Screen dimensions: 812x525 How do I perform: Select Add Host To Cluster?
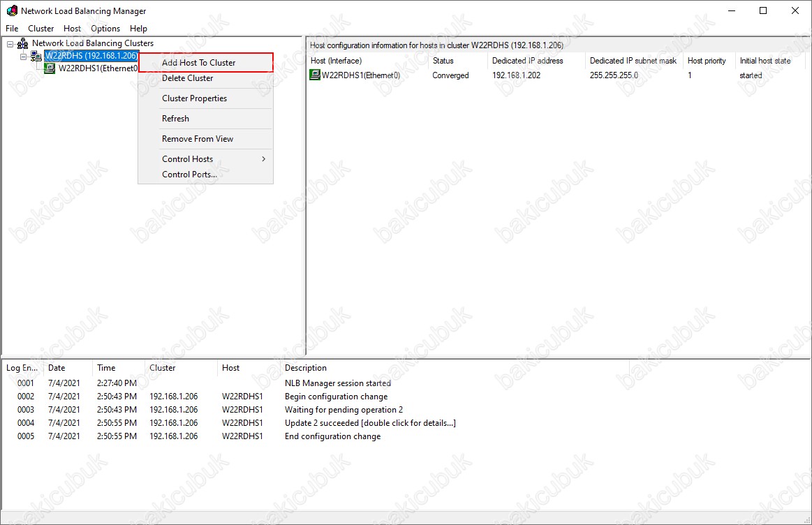199,63
